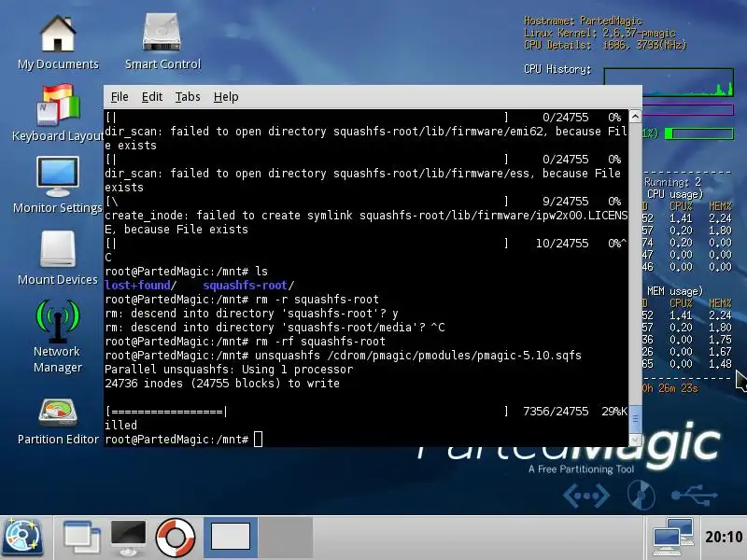
Task: Click the 20:10 clock in the taskbar
Action: pyautogui.click(x=723, y=538)
